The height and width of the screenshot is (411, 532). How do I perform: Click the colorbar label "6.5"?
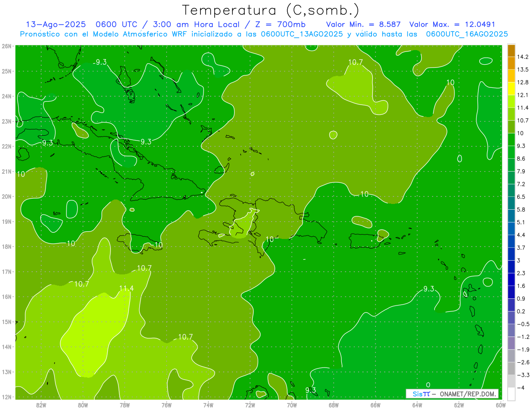tap(521, 196)
